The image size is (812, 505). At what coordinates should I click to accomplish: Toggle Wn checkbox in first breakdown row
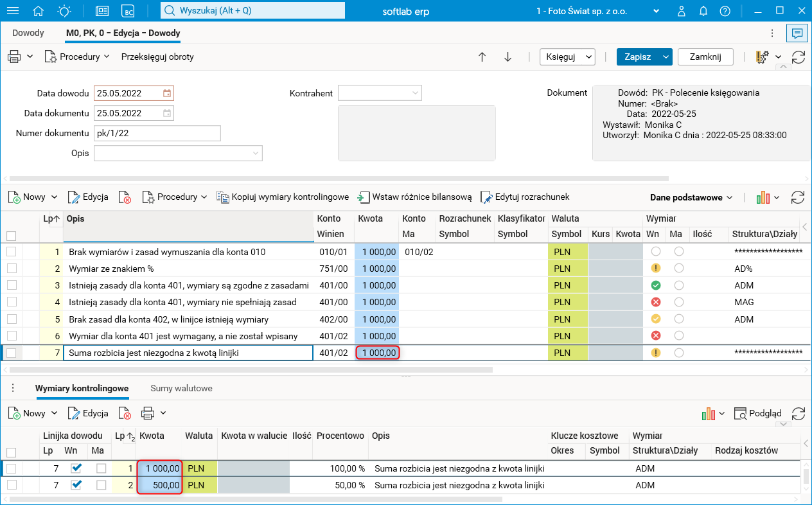(x=76, y=468)
